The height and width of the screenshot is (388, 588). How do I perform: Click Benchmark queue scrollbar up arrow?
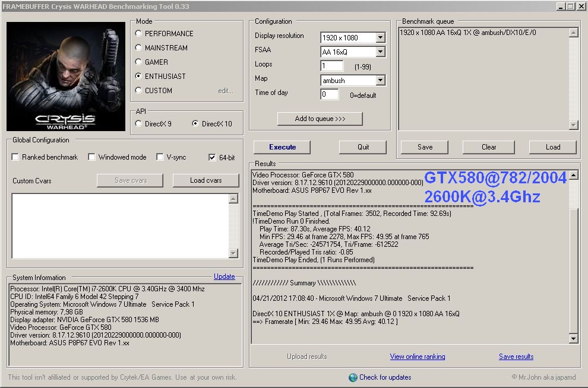pos(573,33)
